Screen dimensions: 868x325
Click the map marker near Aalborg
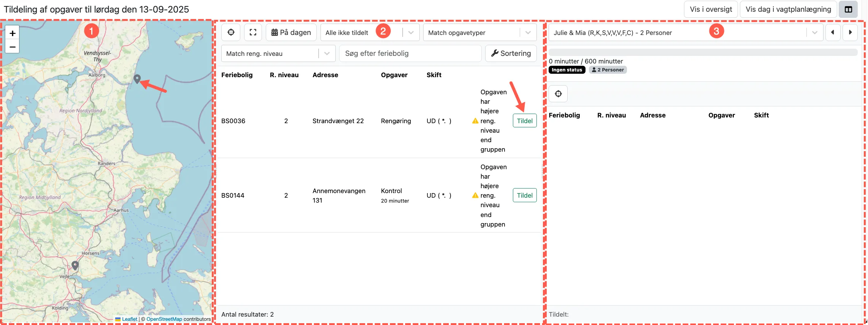(x=137, y=79)
